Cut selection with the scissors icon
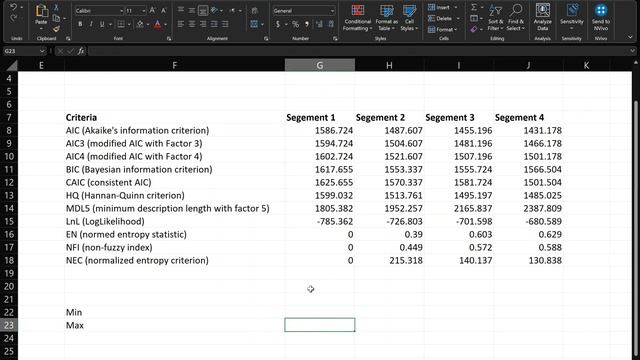Screen dimensions: 640x360 [x=56, y=7]
